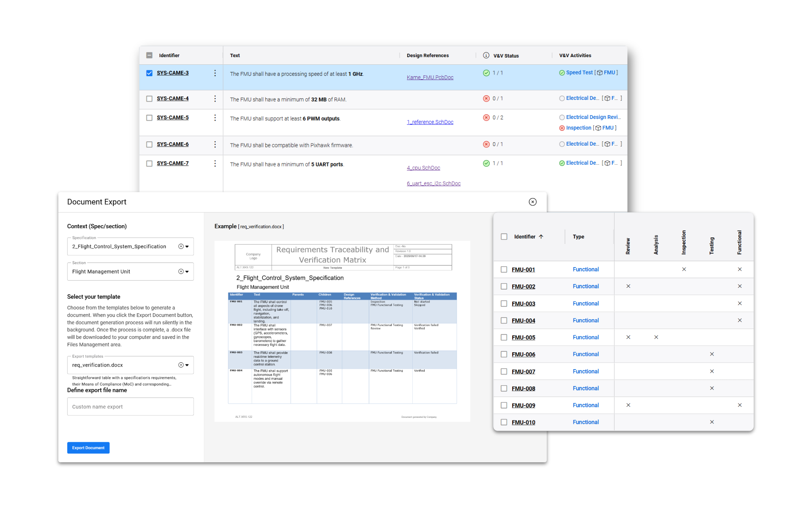Click sort arrow next to Identifier column
Viewport: 812px width, 508px height.
click(x=541, y=237)
